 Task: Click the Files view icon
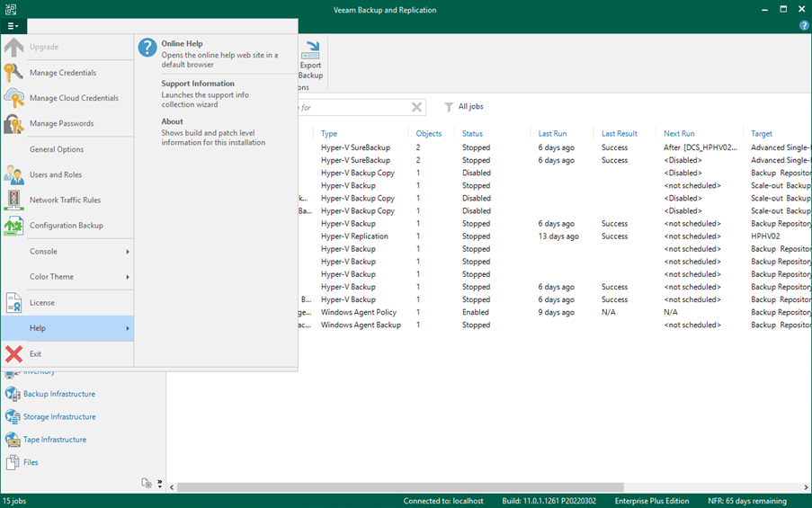point(13,462)
